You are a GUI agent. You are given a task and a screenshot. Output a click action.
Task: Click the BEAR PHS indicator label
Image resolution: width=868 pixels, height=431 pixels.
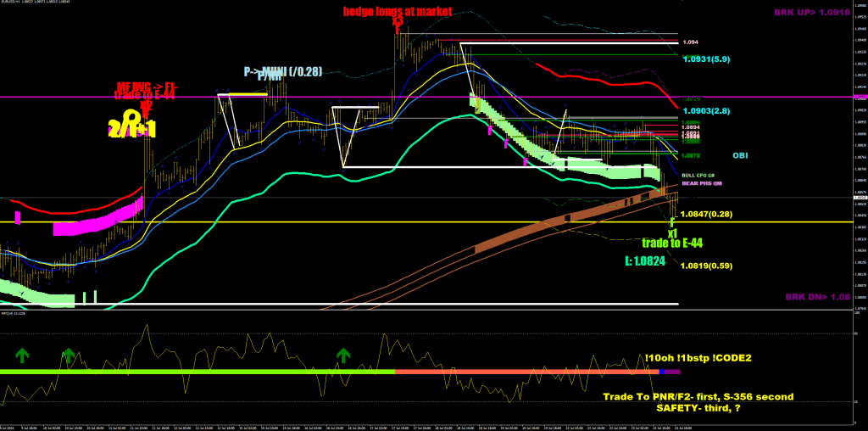coord(701,183)
